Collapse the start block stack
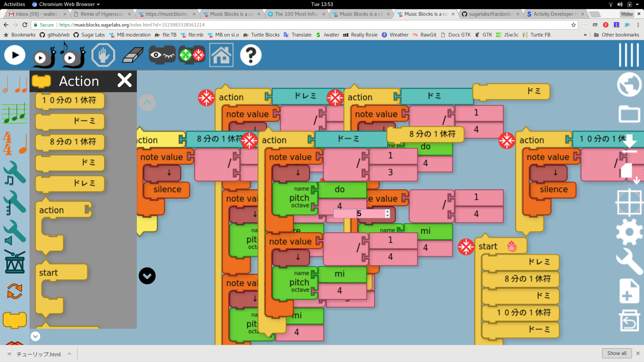Image resolution: width=644 pixels, height=362 pixels. coord(466,247)
